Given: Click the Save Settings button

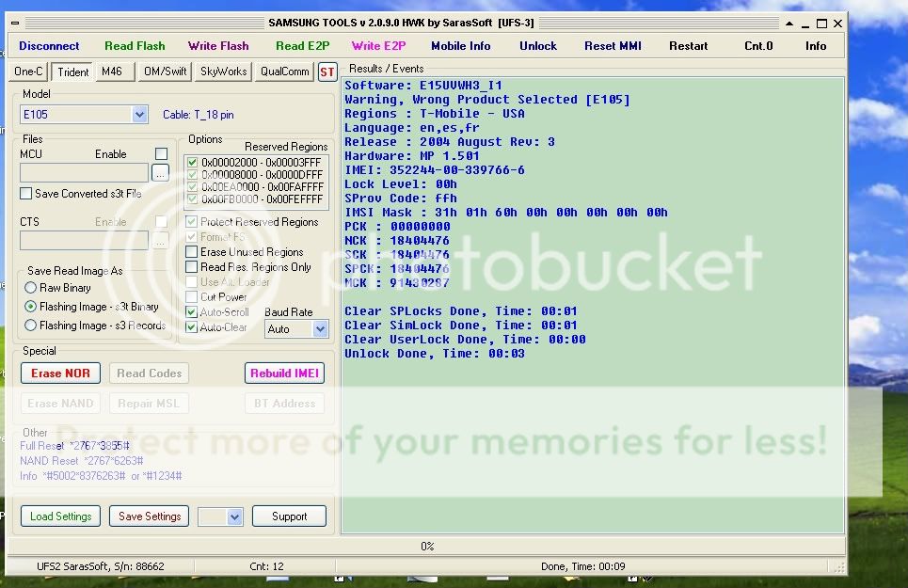Looking at the screenshot, I should point(150,516).
